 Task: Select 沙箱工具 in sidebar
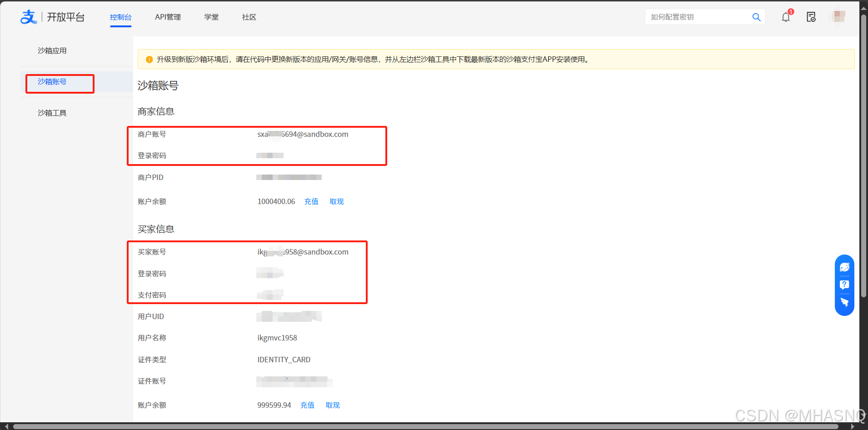click(52, 113)
